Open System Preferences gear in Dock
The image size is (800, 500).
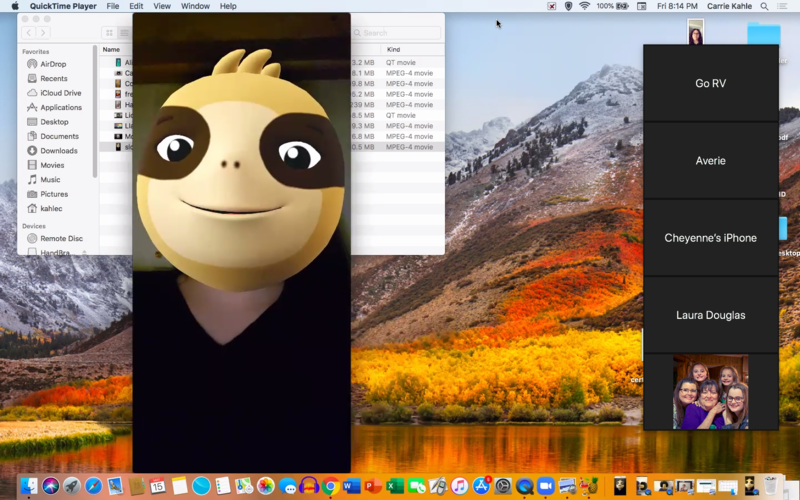tap(503, 486)
